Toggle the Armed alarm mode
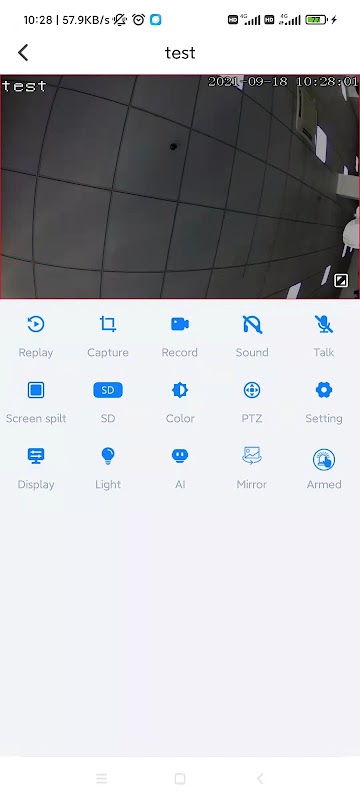The width and height of the screenshot is (360, 800). (324, 460)
